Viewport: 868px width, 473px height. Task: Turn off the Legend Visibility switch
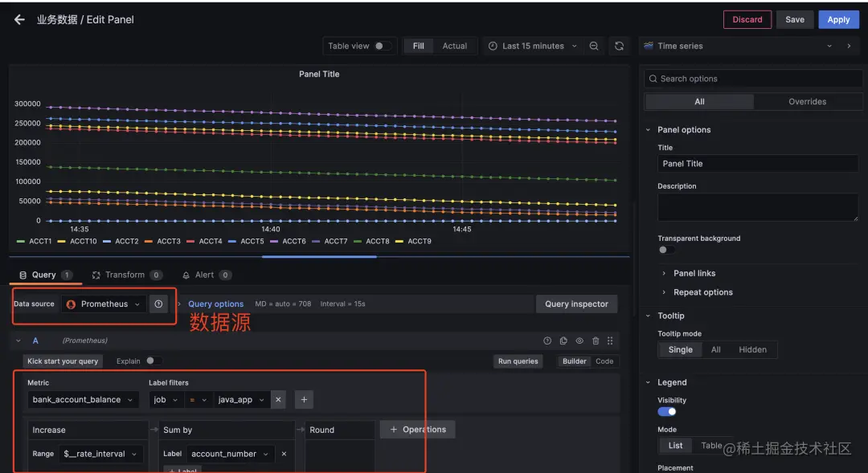(667, 412)
